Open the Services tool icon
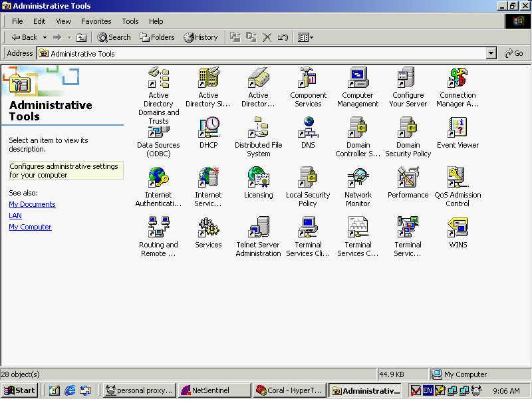Screen dimensions: 532x401 click(208, 228)
